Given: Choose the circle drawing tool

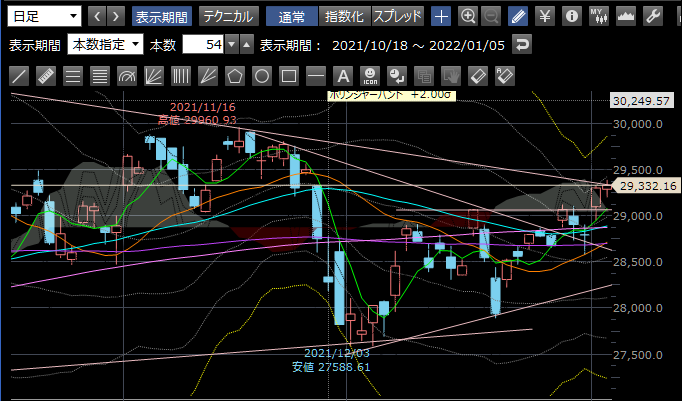Looking at the screenshot, I should 262,76.
